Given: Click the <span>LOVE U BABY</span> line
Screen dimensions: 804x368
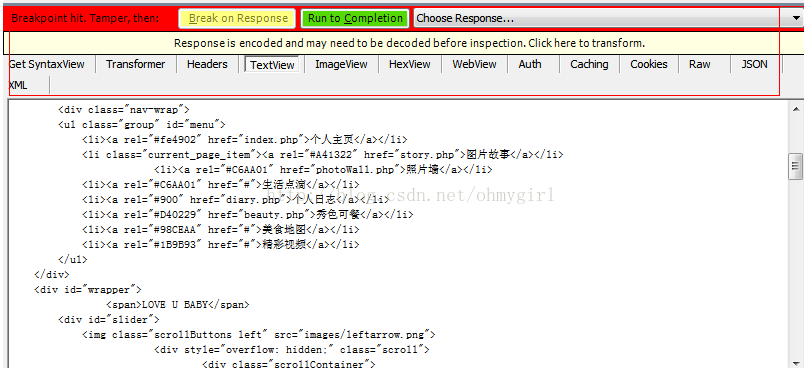Looking at the screenshot, I should point(177,305).
